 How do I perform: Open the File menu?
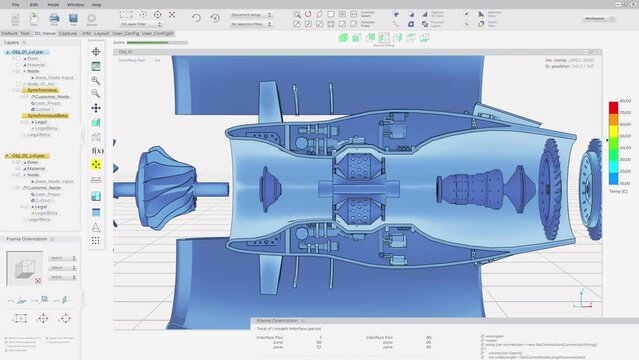point(15,5)
